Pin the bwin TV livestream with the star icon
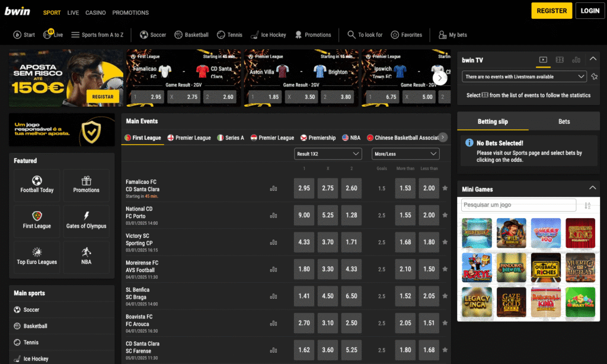Screen dimensions: 607x364 point(594,76)
